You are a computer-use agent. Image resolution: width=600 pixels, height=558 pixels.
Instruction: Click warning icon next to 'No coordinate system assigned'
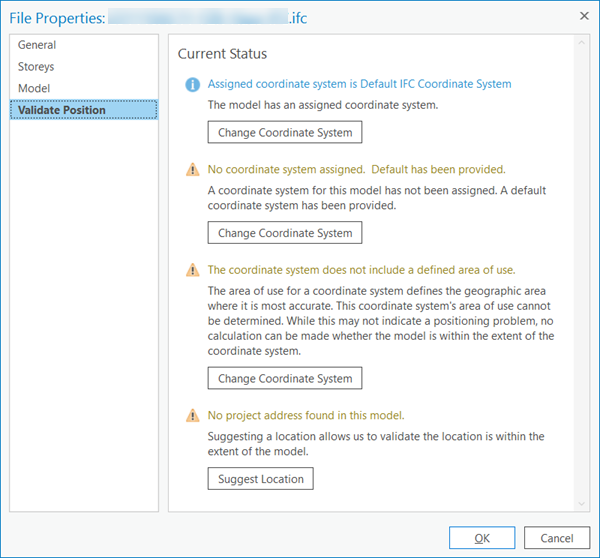pyautogui.click(x=192, y=170)
